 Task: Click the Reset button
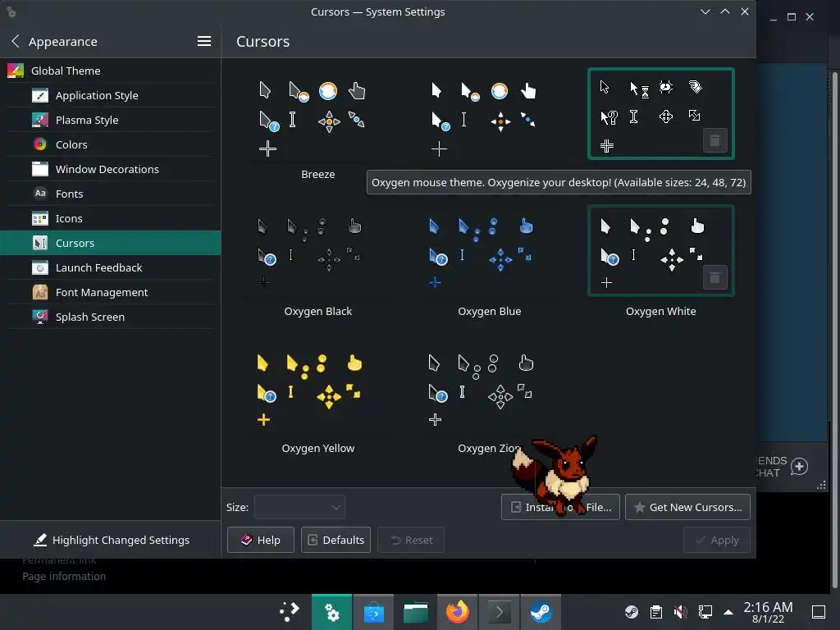[x=411, y=540]
